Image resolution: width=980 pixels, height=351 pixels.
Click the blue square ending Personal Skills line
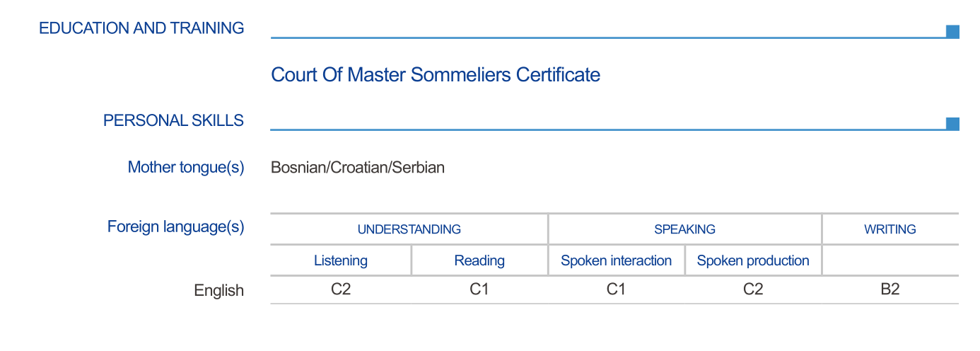(952, 124)
